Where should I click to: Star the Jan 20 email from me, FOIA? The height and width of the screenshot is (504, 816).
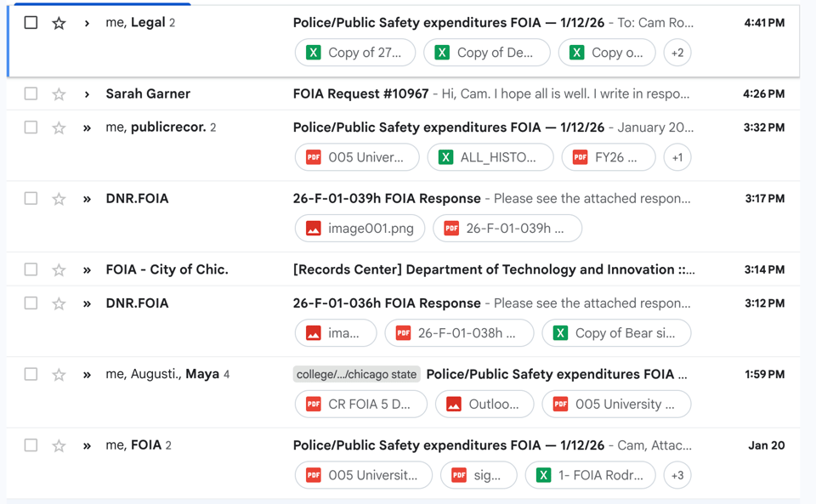tap(59, 445)
